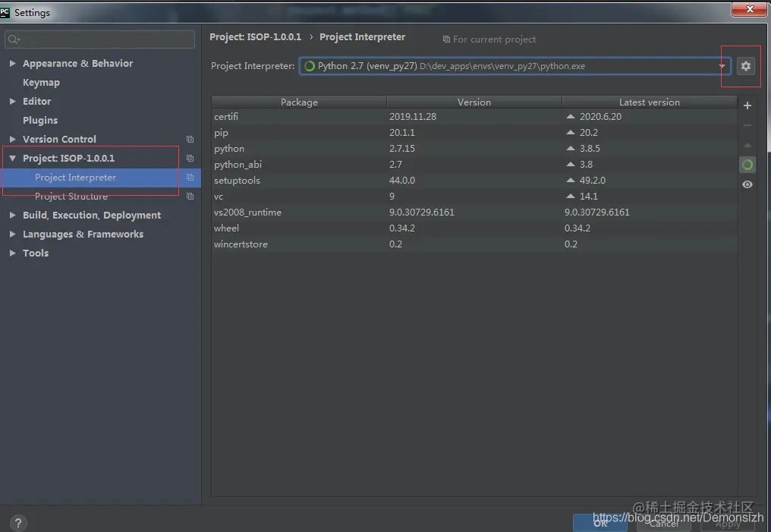This screenshot has width=771, height=532.
Task: Expand the Build, Execution, Deployment section
Action: coord(12,215)
